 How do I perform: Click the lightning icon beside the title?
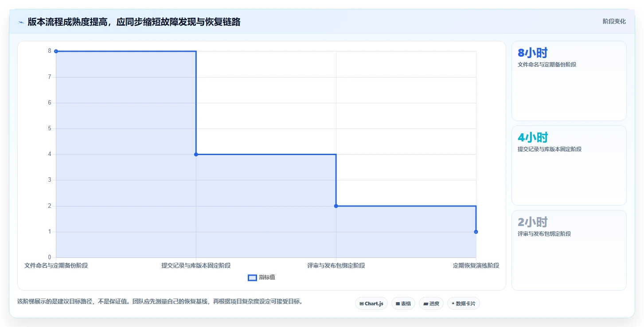click(21, 22)
